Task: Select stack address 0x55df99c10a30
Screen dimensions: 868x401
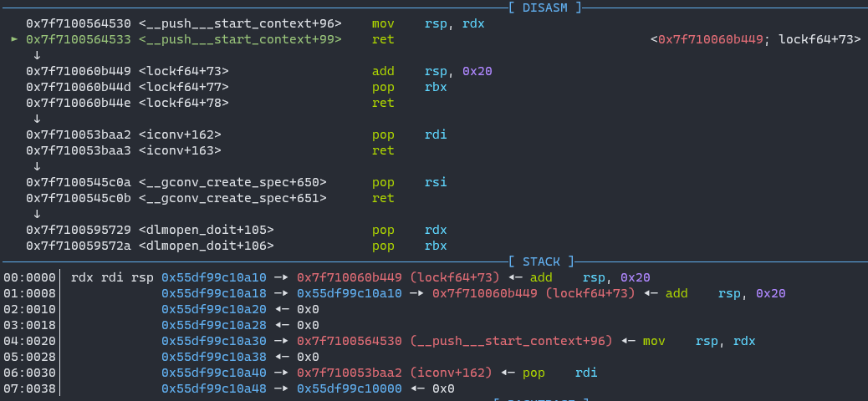Action: pyautogui.click(x=214, y=341)
